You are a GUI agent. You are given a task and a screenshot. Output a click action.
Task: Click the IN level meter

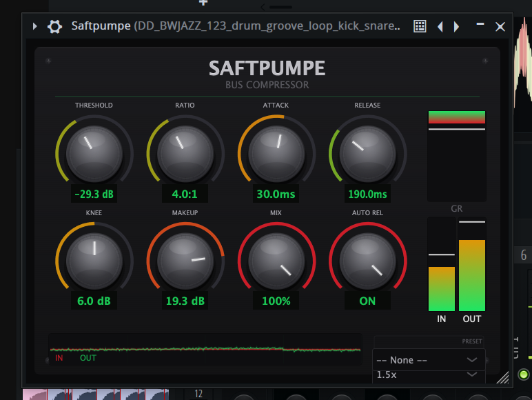point(442,264)
